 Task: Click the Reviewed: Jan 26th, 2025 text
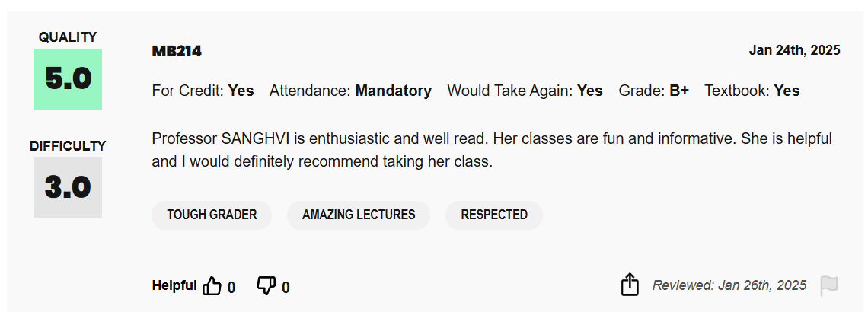pos(729,285)
